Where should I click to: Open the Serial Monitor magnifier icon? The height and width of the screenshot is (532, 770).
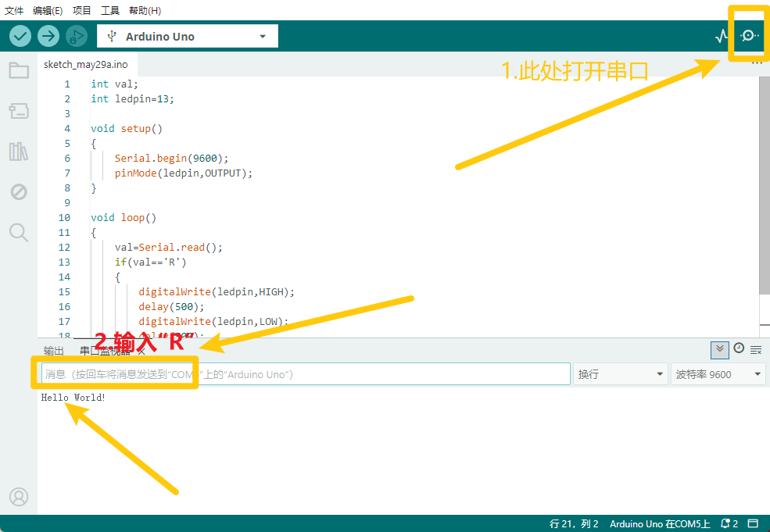click(749, 35)
